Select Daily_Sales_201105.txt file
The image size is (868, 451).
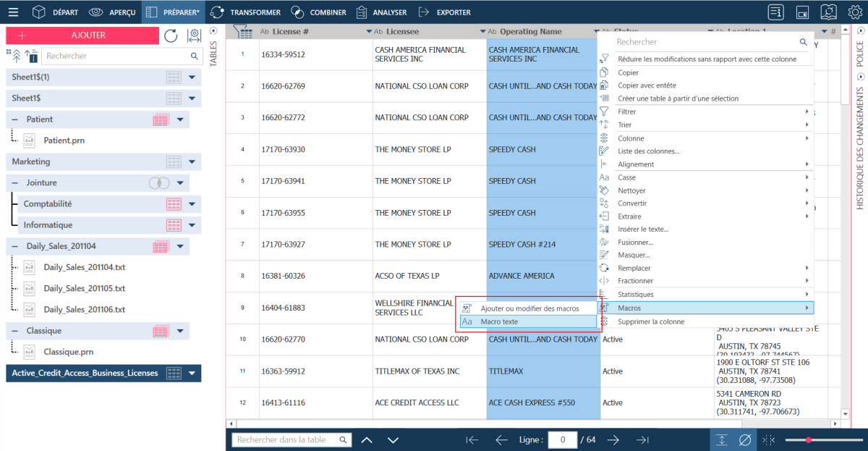[85, 288]
